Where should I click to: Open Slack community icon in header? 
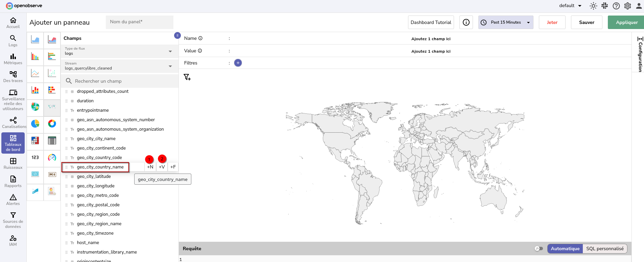[605, 6]
